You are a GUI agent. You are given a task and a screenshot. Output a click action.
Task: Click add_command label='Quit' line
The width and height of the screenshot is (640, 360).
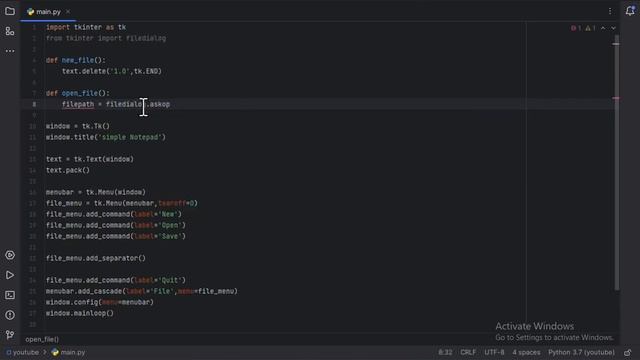tap(116, 280)
